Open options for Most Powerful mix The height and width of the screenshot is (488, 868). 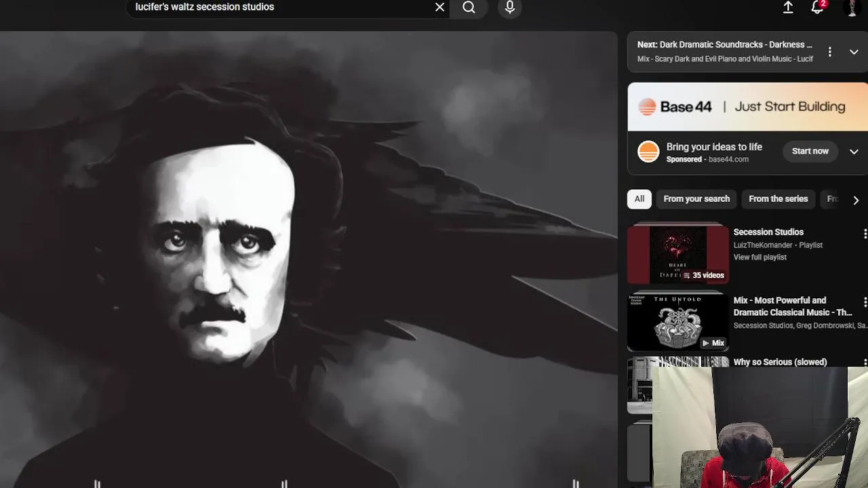[x=865, y=302]
